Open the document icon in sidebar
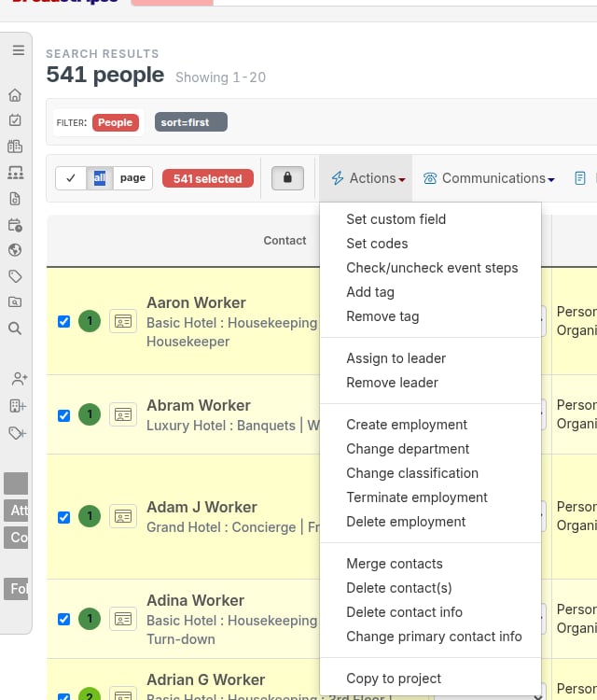597x700 pixels. coord(15,198)
